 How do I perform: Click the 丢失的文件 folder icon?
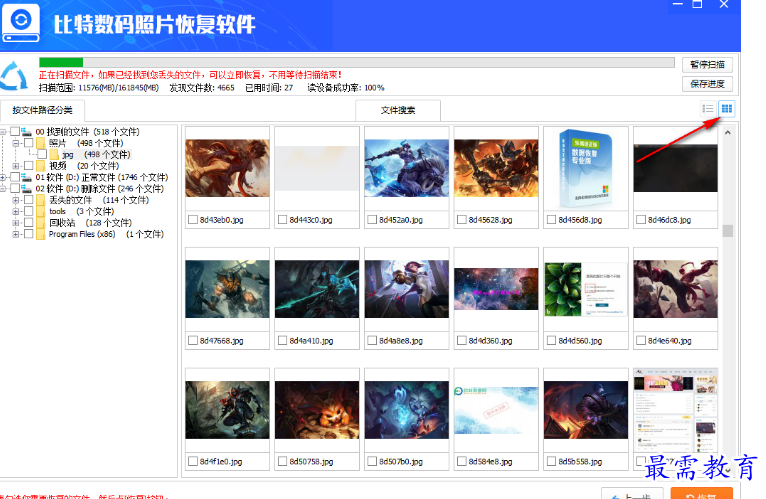[41, 200]
